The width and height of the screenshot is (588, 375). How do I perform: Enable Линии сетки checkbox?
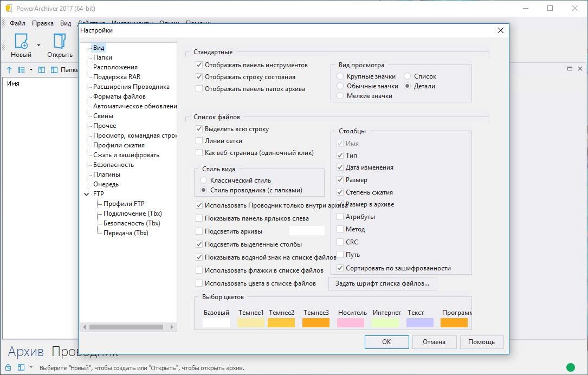point(199,141)
